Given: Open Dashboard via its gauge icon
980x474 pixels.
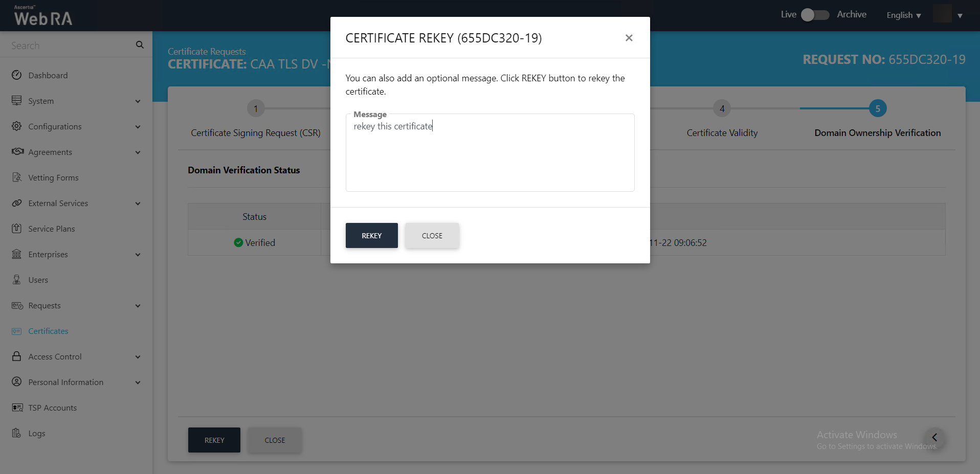Looking at the screenshot, I should 17,75.
